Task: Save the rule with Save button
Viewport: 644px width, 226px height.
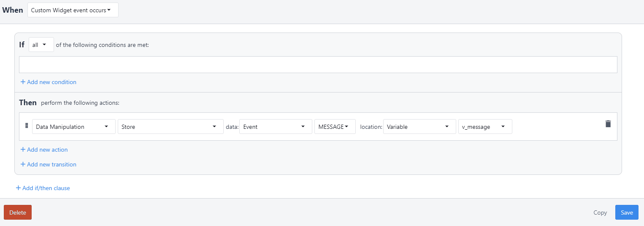Action: pos(626,212)
